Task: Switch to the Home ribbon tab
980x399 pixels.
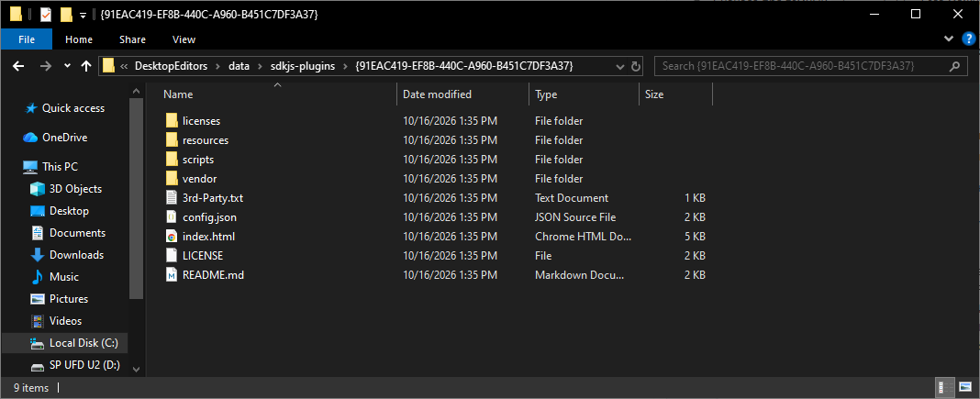Action: pos(79,39)
